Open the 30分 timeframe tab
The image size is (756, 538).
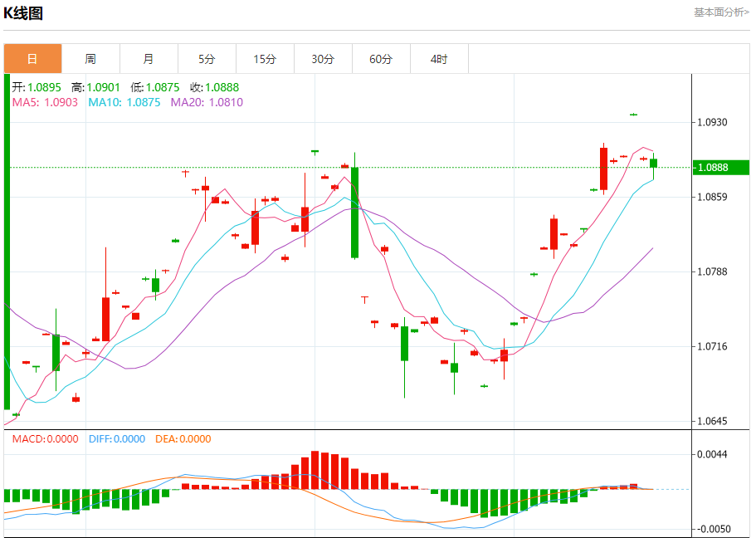pyautogui.click(x=323, y=59)
